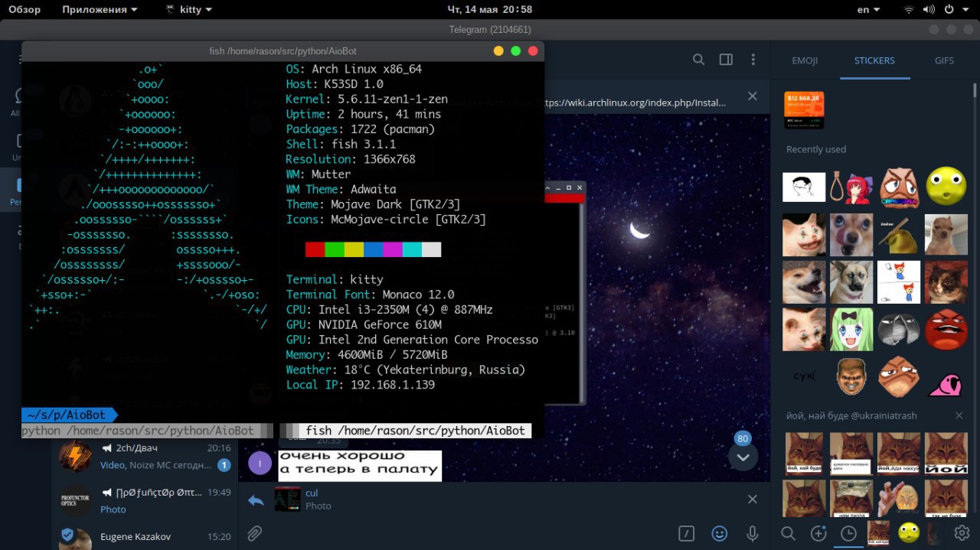Open the yellow smiley sticker pack icon

tap(909, 532)
